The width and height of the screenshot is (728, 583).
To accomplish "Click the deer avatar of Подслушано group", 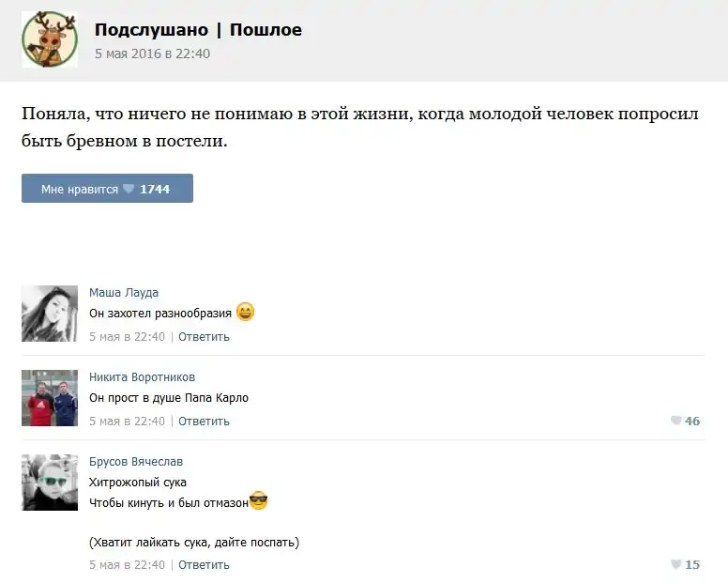I will (x=50, y=39).
